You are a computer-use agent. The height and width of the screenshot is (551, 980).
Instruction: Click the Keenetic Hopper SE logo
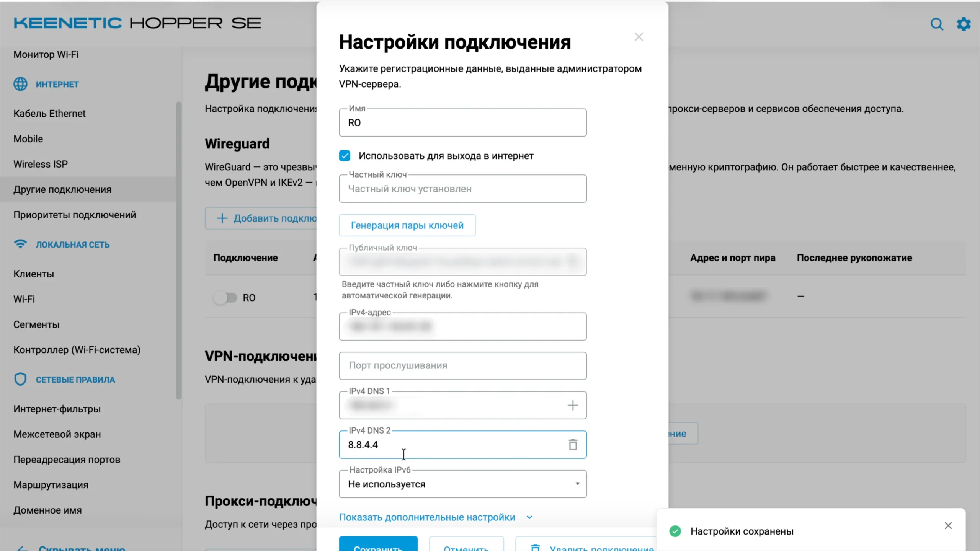[137, 23]
